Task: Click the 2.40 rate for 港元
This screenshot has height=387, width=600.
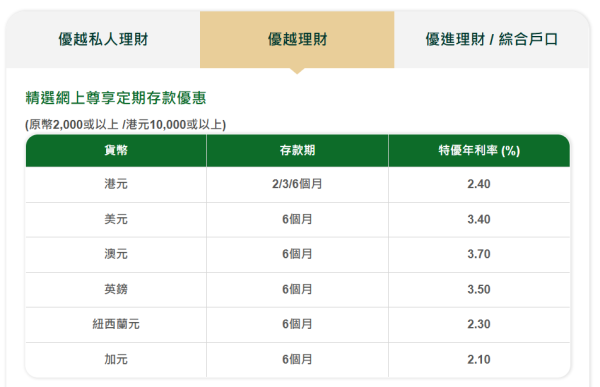Action: point(479,184)
